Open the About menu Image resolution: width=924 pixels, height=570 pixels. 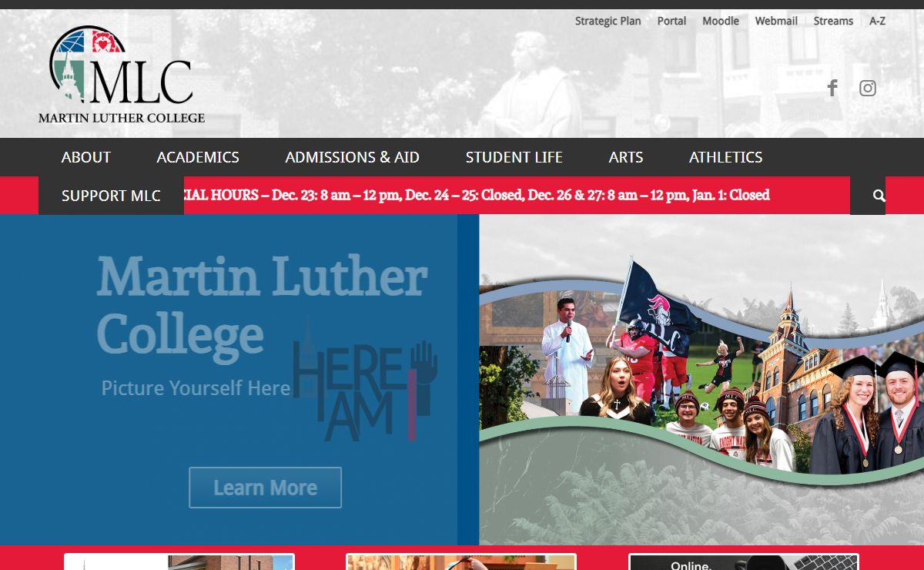86,157
